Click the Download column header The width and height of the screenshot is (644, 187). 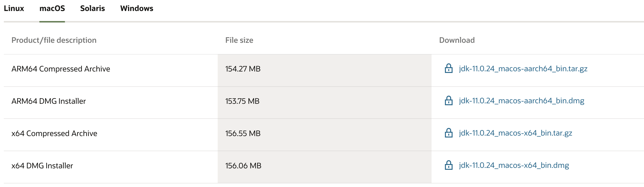(x=457, y=40)
